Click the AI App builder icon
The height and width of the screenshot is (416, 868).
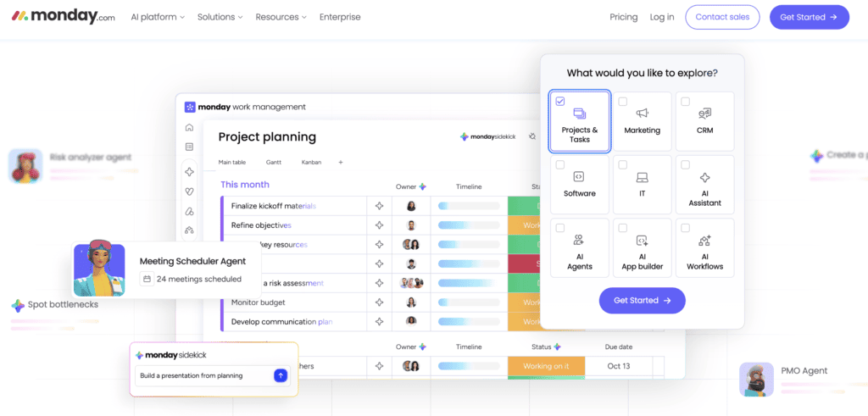(643, 241)
